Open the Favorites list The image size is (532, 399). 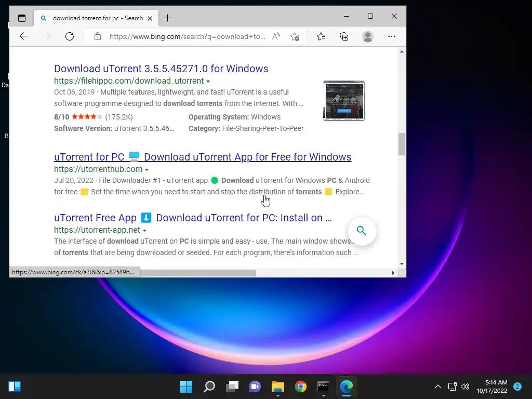[x=321, y=36]
